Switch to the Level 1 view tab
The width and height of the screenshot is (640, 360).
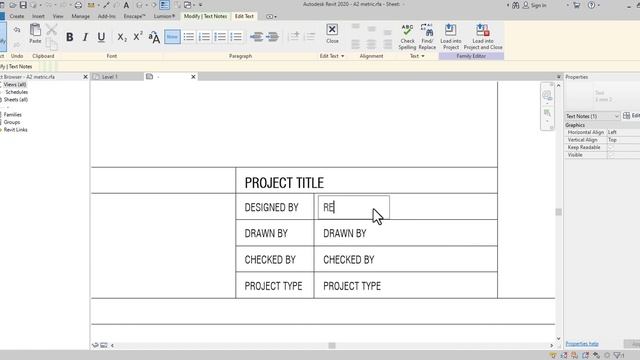pos(109,77)
